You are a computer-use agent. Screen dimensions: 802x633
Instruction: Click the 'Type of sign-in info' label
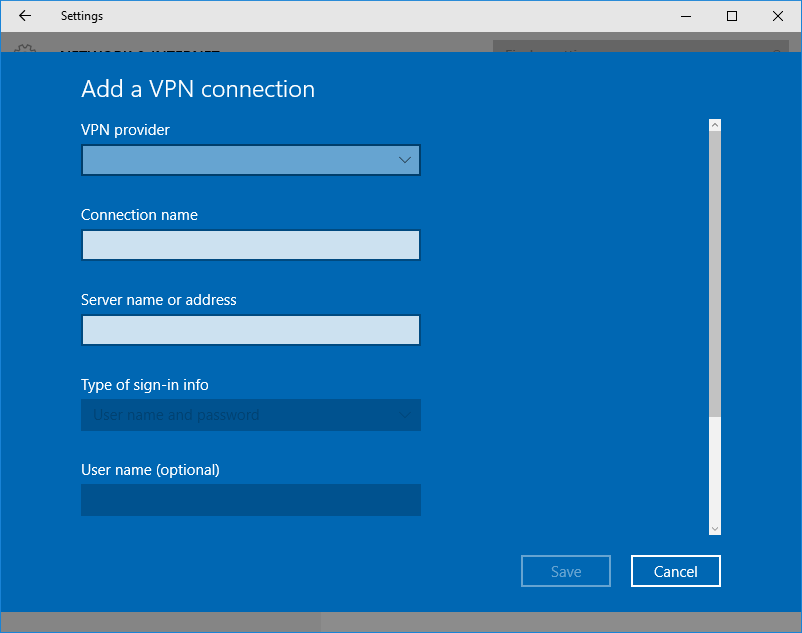coord(145,385)
